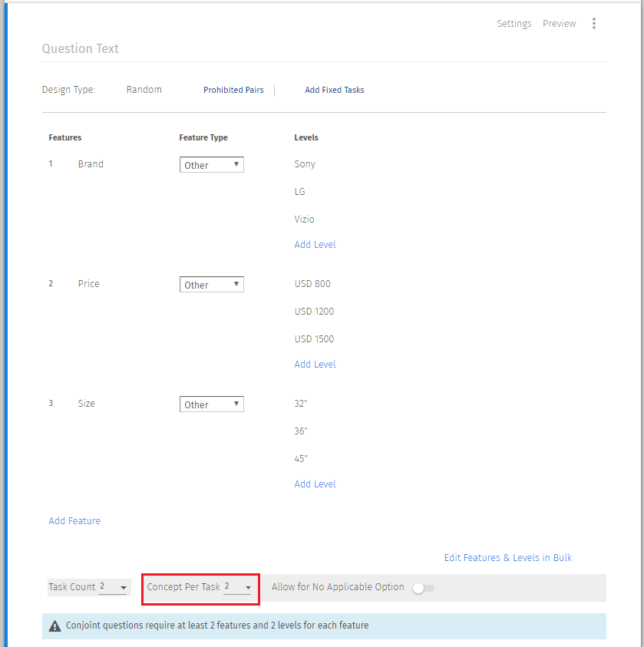Click Add Fixed Tasks
The width and height of the screenshot is (644, 647).
tap(334, 91)
